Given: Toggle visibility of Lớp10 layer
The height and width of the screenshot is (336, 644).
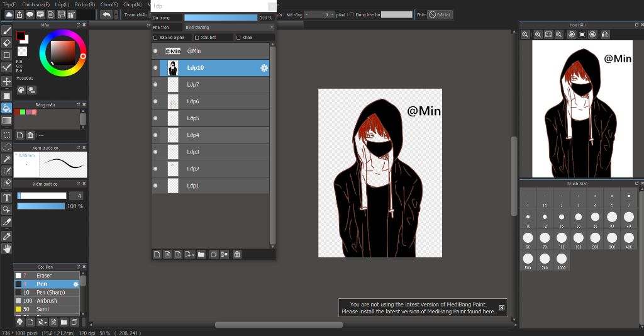Looking at the screenshot, I should 155,68.
